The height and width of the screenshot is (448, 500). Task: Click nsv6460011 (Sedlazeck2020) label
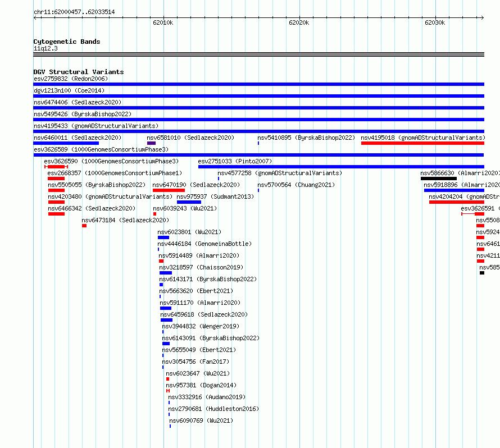click(78, 138)
